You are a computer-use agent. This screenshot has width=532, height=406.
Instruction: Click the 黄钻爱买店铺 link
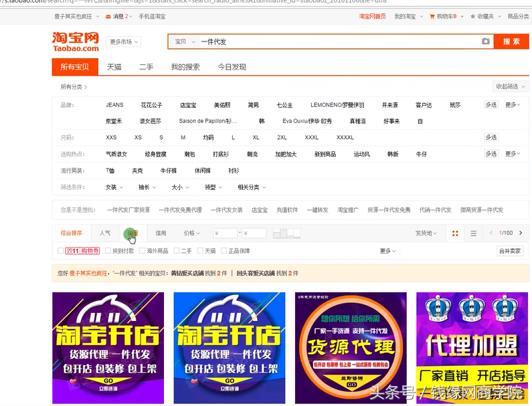pos(187,273)
